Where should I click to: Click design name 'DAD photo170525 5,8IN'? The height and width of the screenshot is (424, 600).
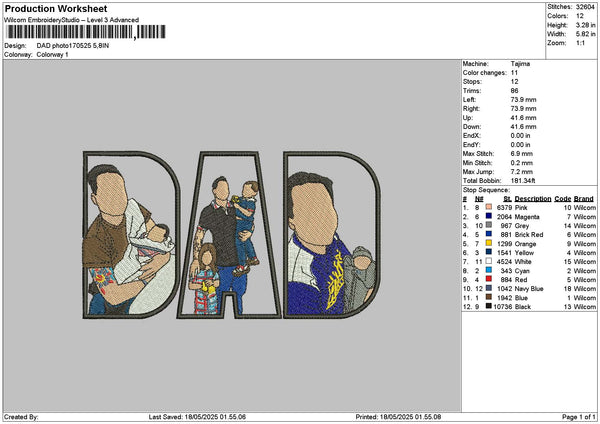[73, 46]
